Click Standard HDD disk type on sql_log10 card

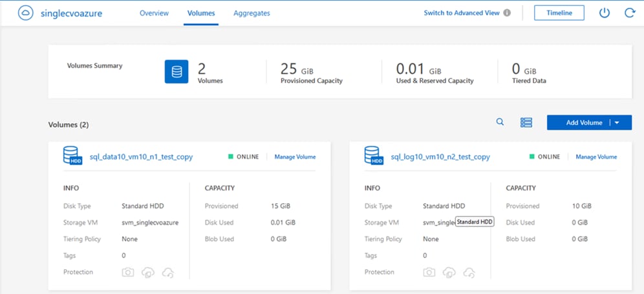(x=444, y=206)
